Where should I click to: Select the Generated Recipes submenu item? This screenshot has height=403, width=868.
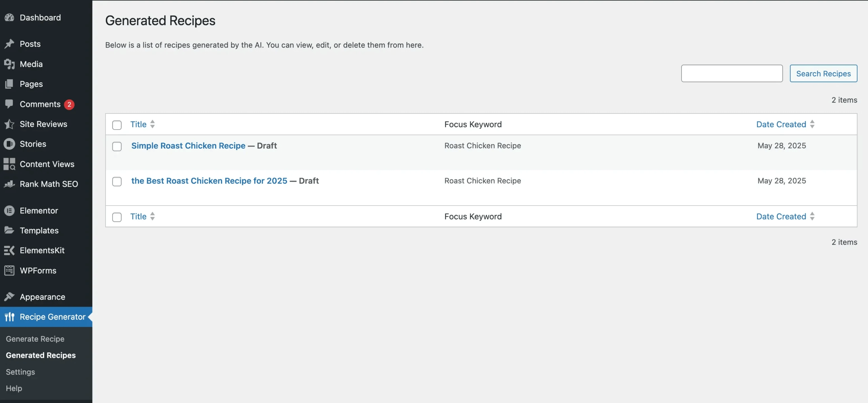(x=41, y=355)
